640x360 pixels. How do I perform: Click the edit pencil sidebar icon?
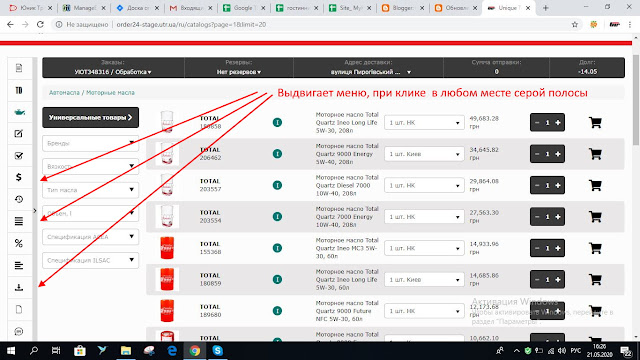19,133
